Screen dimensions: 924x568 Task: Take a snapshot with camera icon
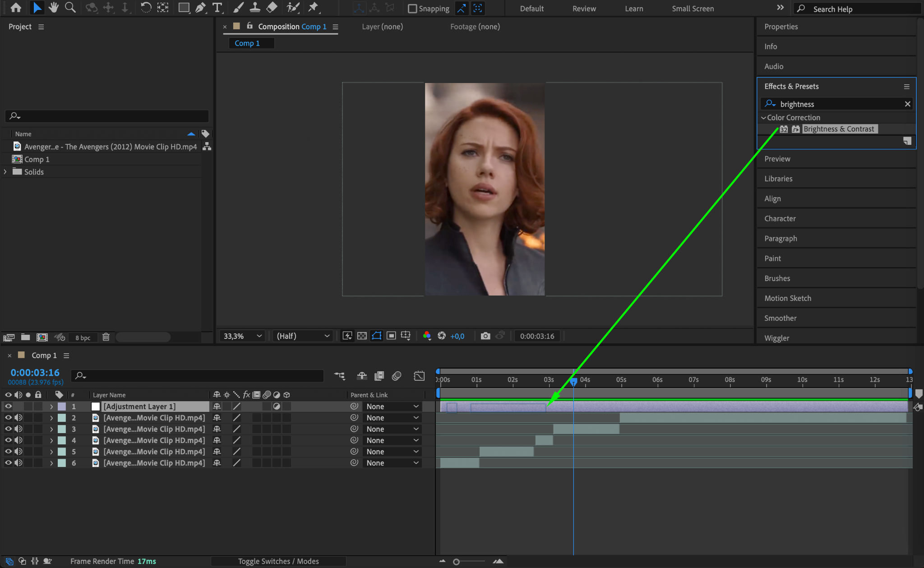[x=485, y=336]
